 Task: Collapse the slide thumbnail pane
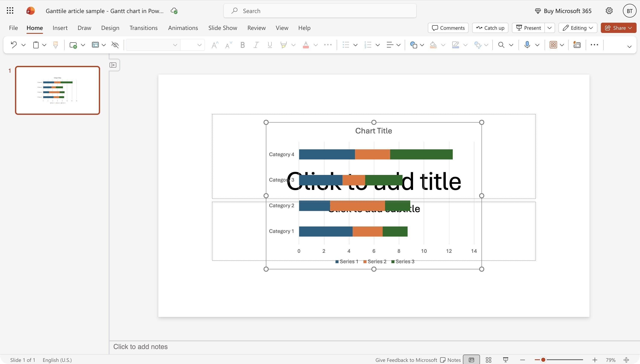(x=113, y=65)
